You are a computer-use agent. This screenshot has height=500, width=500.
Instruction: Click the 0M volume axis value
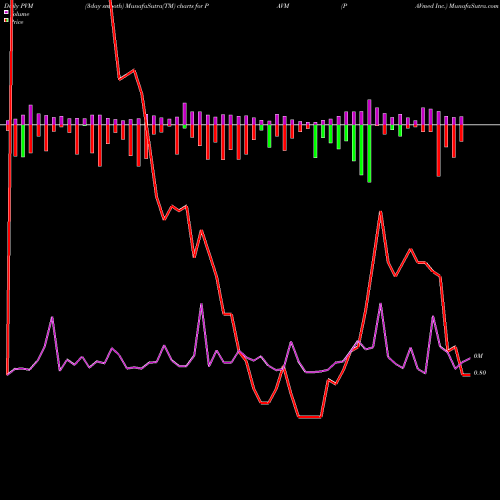coord(478,356)
